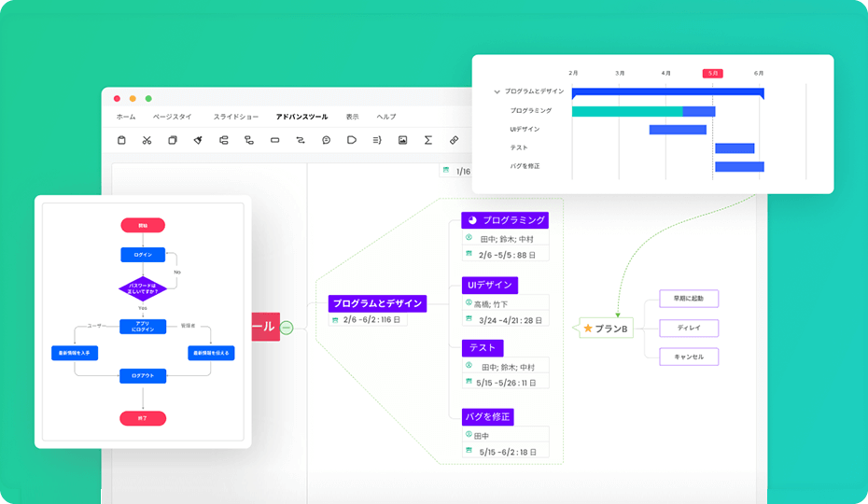Open the ホーム menu tab
This screenshot has width=868, height=504.
point(126,117)
